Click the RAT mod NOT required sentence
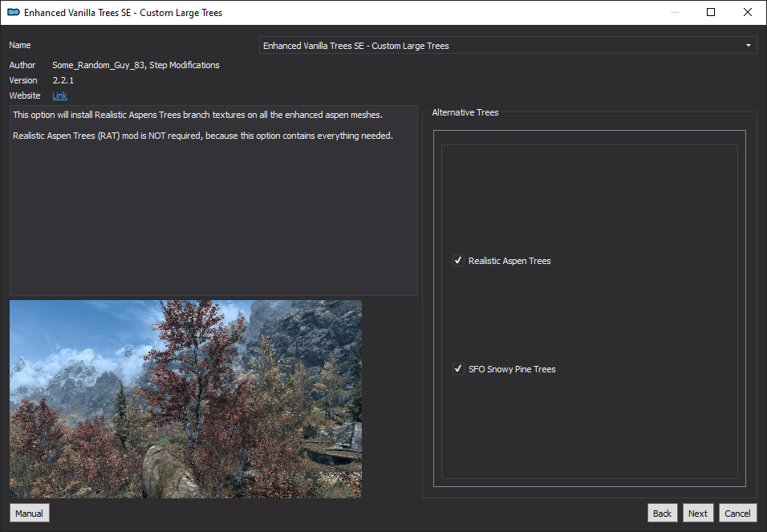 203,136
